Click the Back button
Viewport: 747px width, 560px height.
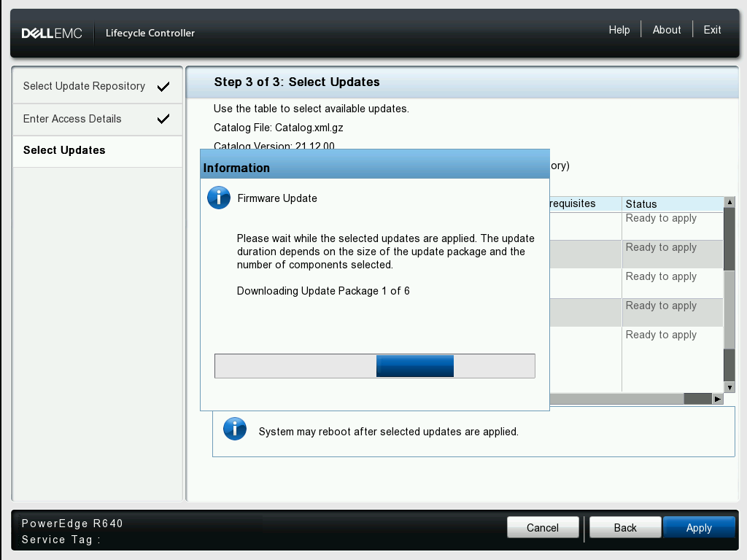point(624,527)
